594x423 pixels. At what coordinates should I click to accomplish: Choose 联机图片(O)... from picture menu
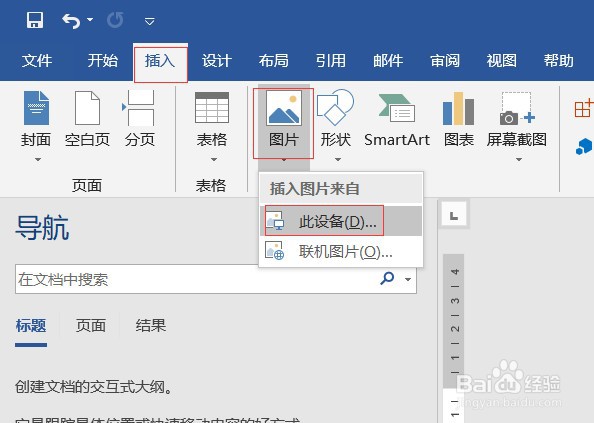[x=341, y=251]
